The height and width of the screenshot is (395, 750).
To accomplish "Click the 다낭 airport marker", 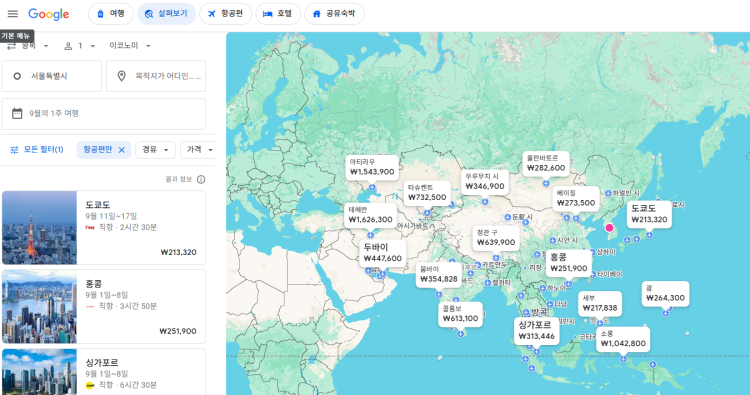I will click(551, 304).
